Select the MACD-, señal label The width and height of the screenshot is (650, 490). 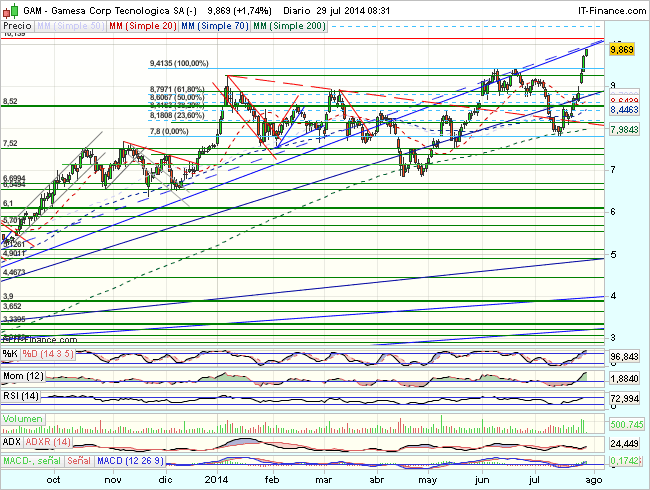click(32, 461)
